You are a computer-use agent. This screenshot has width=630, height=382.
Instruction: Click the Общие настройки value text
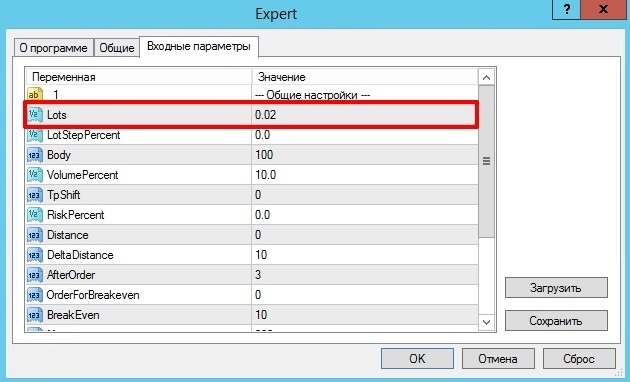313,95
